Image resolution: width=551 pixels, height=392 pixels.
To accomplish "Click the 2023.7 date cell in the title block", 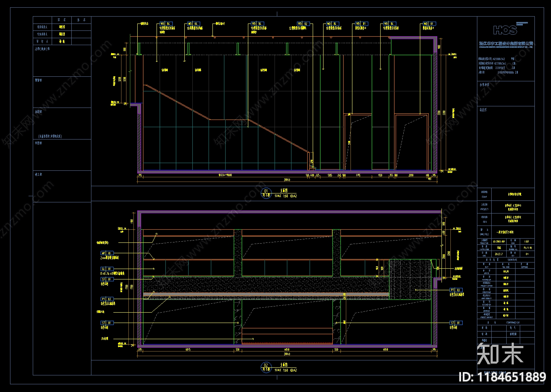I will (x=499, y=254).
